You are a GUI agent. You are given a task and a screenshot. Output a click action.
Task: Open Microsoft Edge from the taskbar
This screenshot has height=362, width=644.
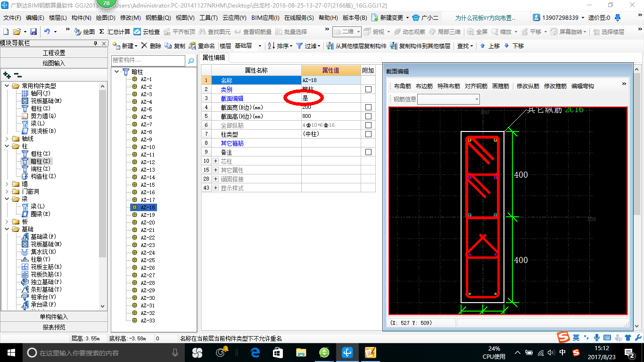256,353
